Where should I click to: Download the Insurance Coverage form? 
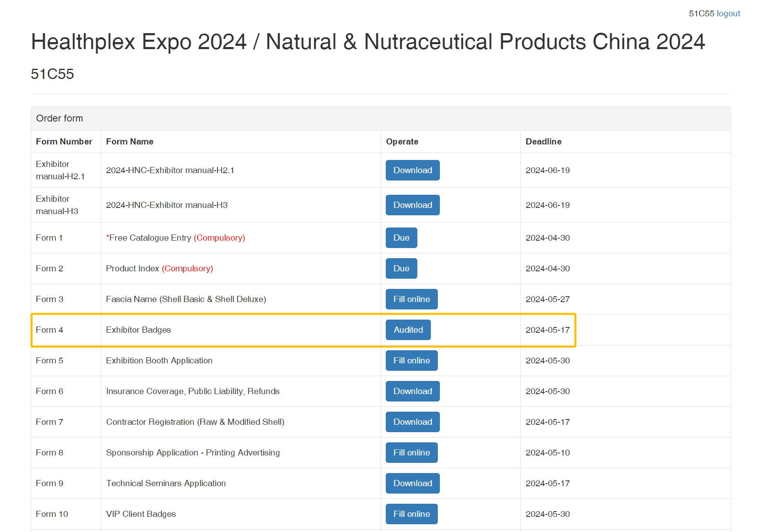coord(413,391)
